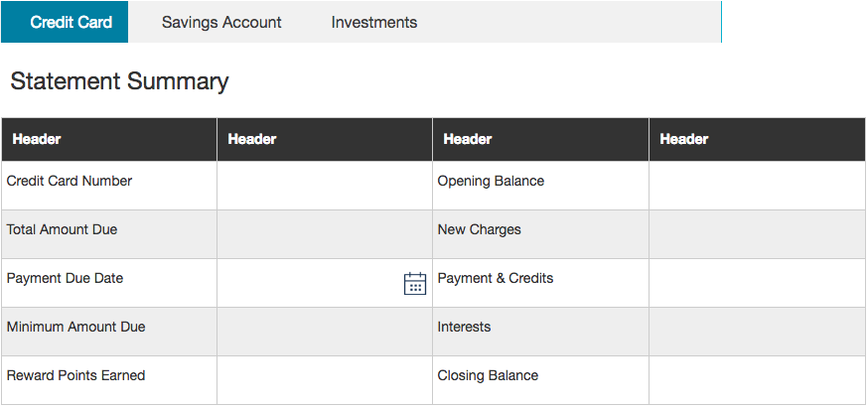Switch to the Savings Account tab
This screenshot has height=409, width=868.
221,22
